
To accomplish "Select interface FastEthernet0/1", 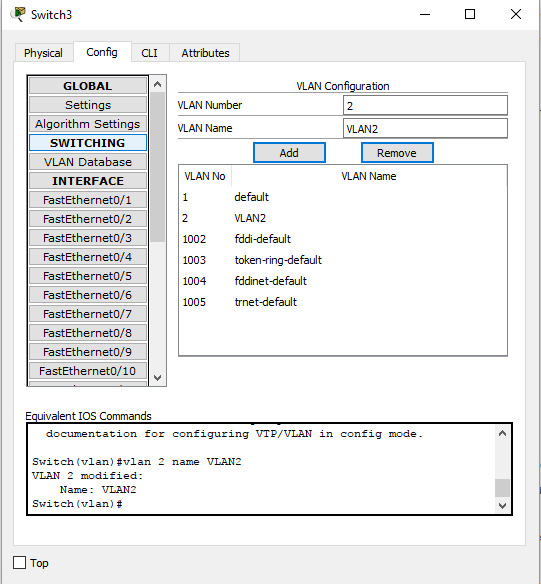I will [88, 200].
